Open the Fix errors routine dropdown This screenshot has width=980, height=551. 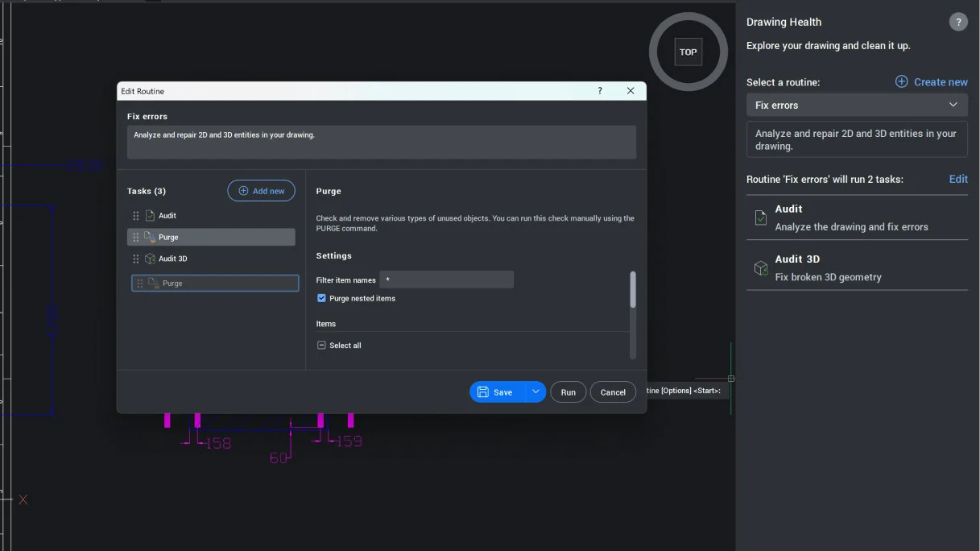857,105
